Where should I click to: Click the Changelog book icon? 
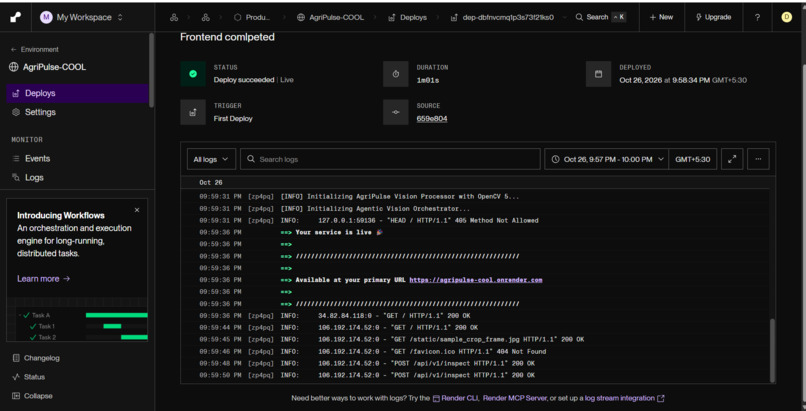[x=16, y=358]
